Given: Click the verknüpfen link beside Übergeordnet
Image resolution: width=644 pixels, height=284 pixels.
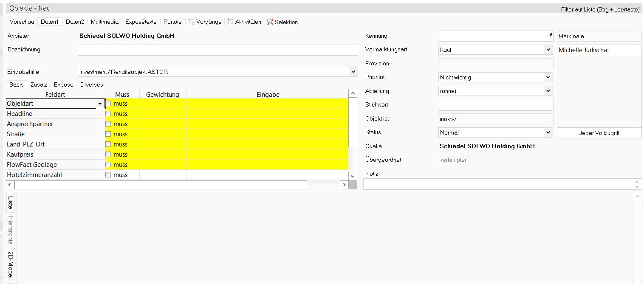Looking at the screenshot, I should point(453,160).
